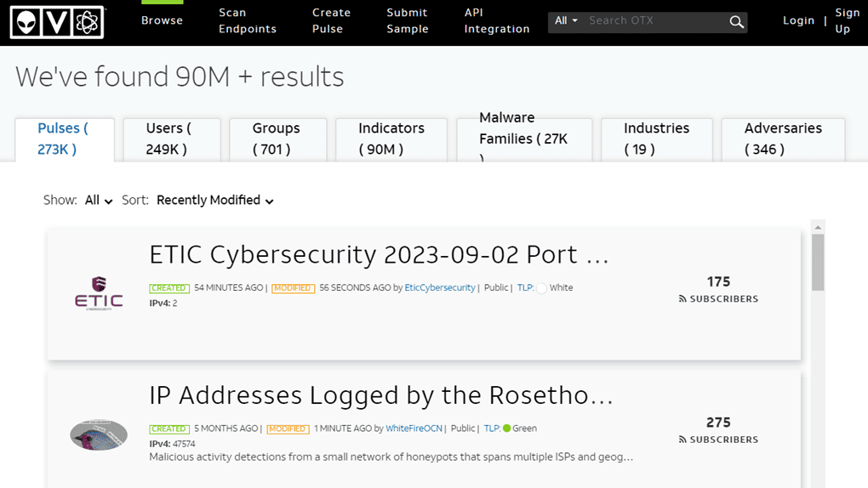Open Scan Endpoints page
Image resolution: width=868 pixels, height=488 pixels.
coord(248,20)
